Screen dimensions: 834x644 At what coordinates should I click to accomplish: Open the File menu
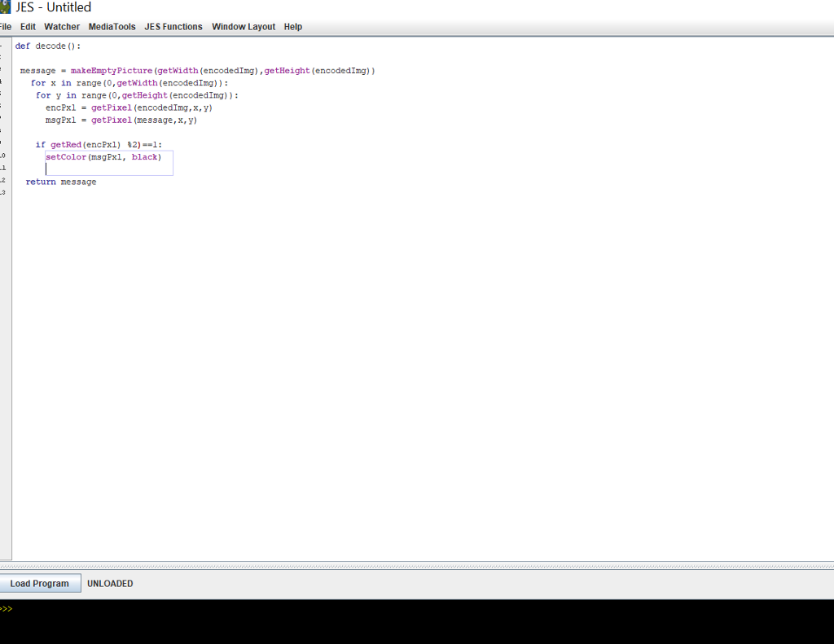tap(5, 26)
